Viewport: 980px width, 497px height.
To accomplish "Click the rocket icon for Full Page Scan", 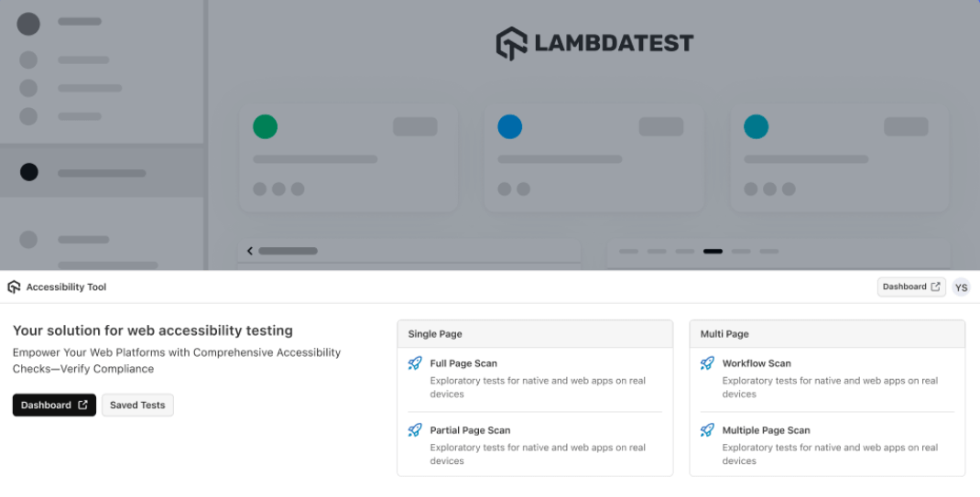I will 415,363.
